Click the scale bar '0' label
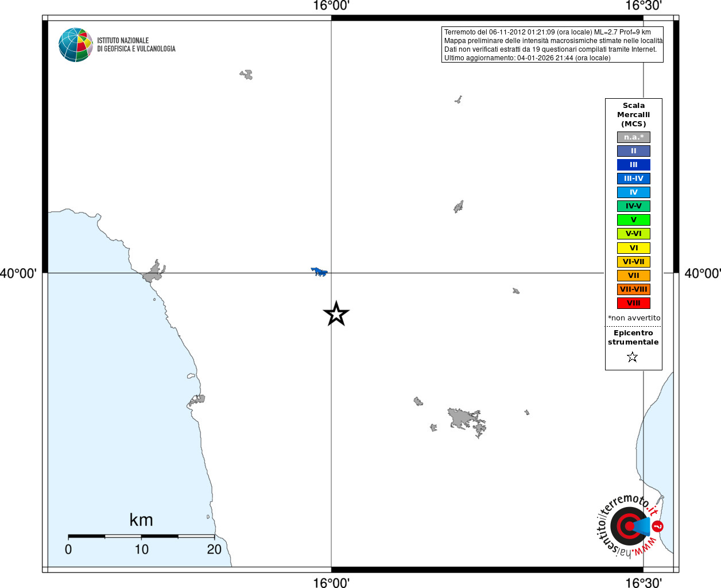 click(68, 550)
